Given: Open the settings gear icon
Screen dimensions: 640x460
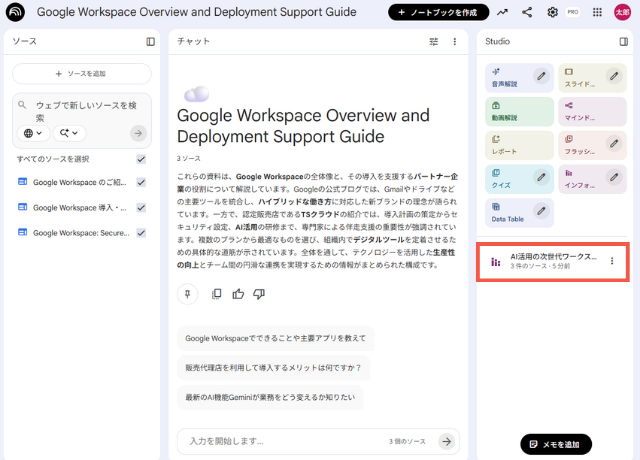Looking at the screenshot, I should [x=552, y=13].
